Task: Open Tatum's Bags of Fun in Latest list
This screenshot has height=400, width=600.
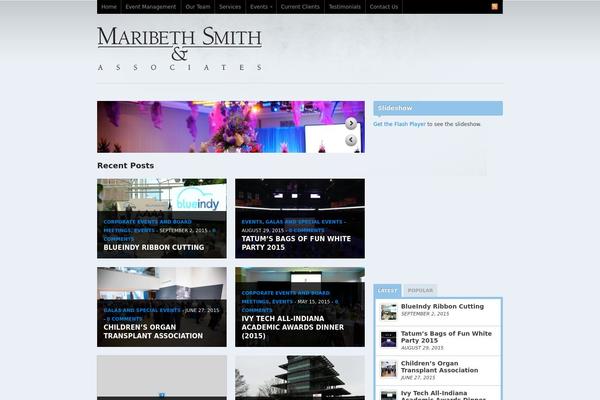Action: click(446, 337)
